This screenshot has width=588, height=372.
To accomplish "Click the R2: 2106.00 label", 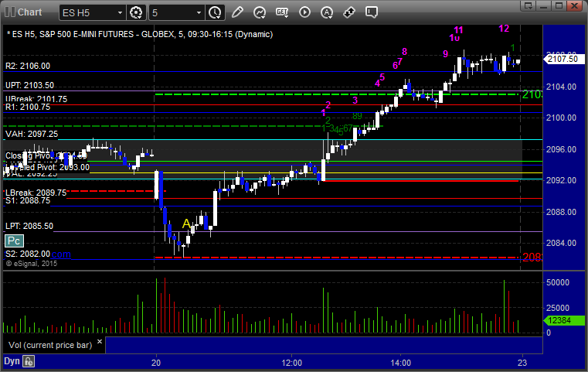I will coord(28,66).
